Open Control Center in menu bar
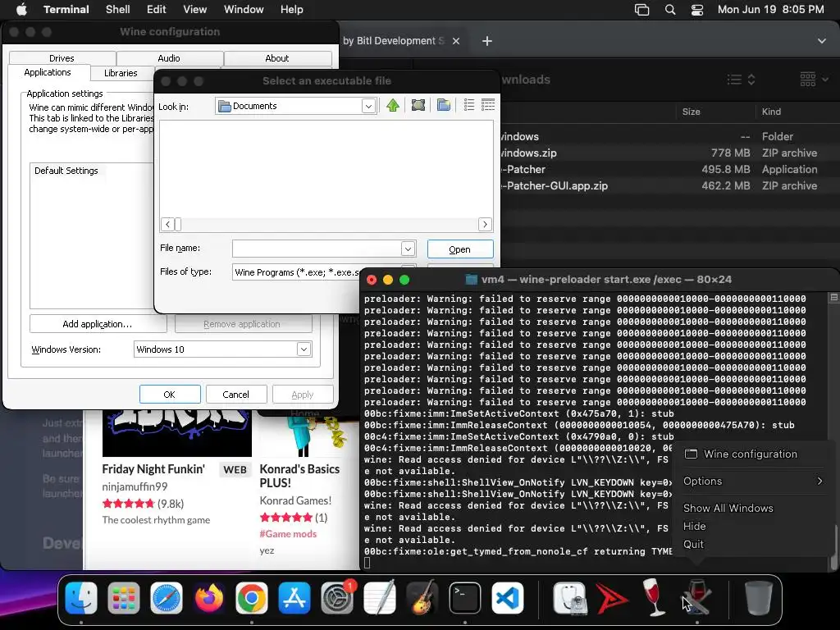This screenshot has height=630, width=840. pyautogui.click(x=697, y=10)
